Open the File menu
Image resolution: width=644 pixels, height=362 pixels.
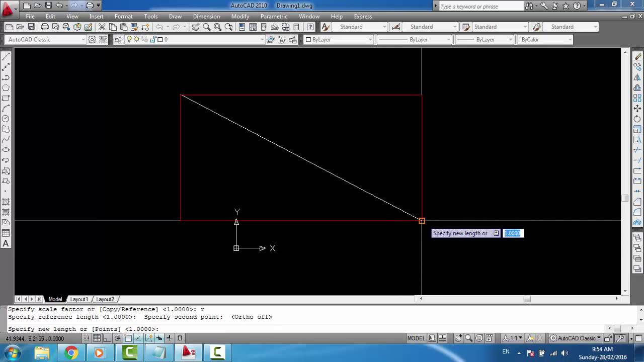(x=30, y=17)
